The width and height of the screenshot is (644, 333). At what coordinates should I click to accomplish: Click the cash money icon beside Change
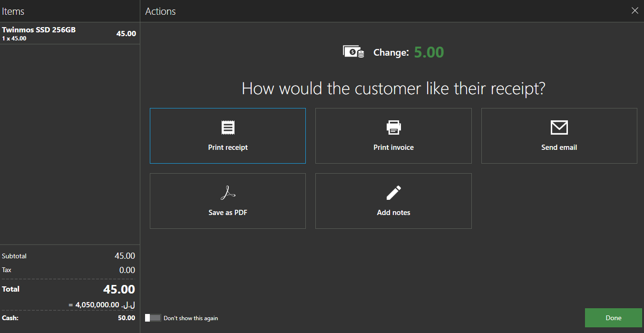click(353, 52)
